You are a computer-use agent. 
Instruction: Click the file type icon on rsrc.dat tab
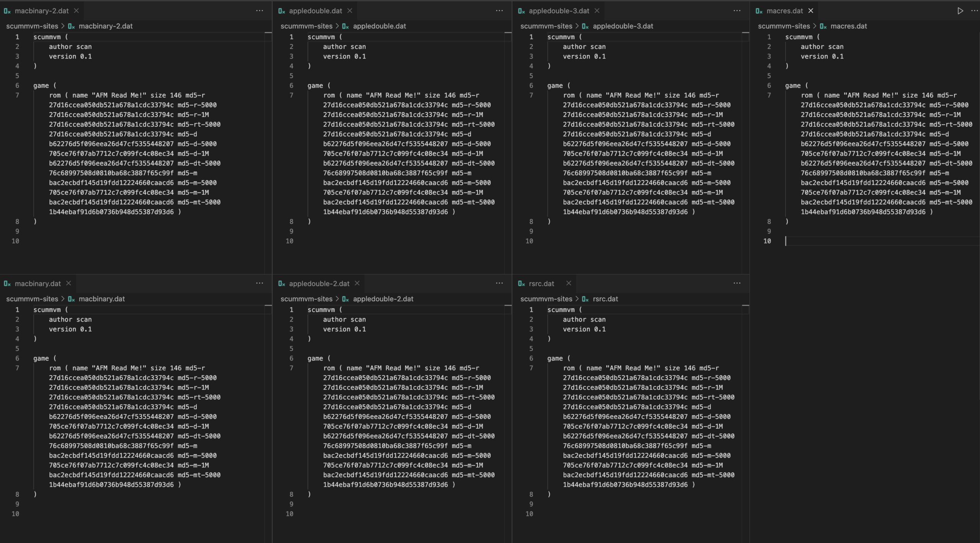tap(521, 284)
